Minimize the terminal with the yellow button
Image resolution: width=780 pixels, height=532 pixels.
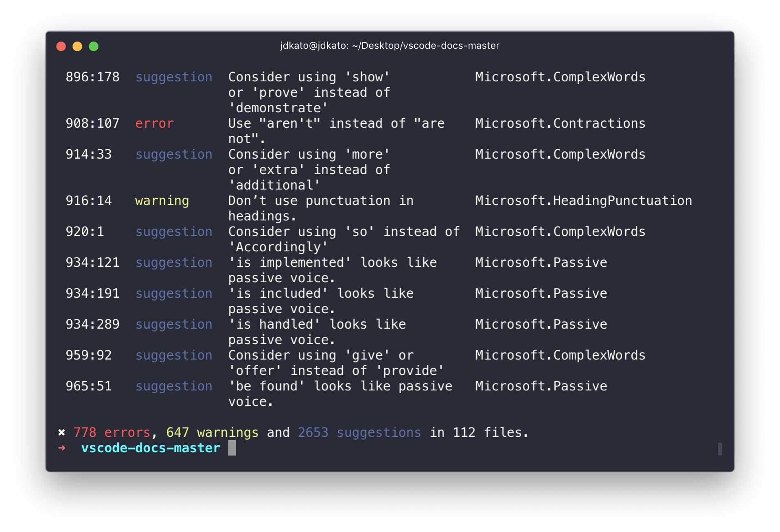click(x=77, y=46)
